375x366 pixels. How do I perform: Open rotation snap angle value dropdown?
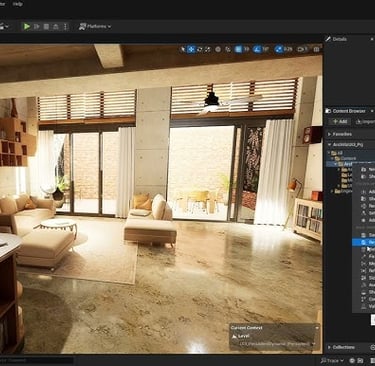point(265,49)
